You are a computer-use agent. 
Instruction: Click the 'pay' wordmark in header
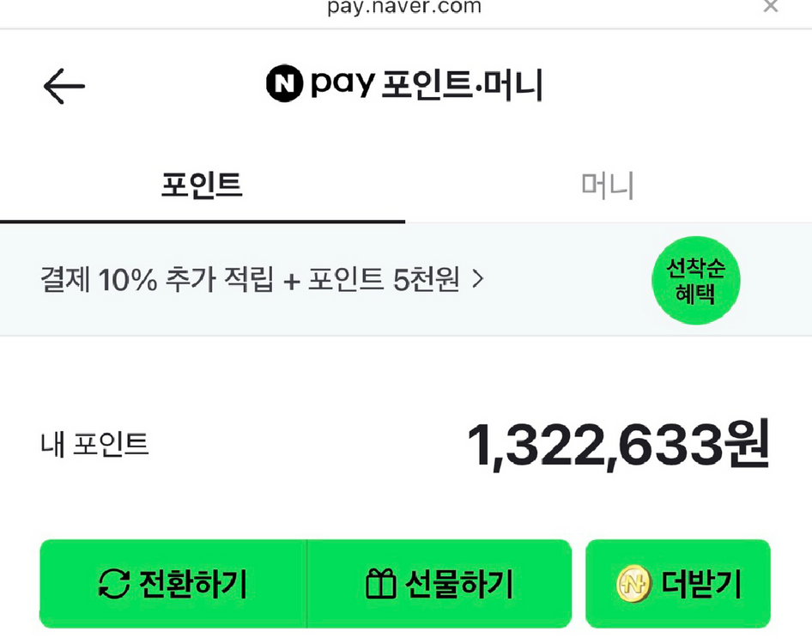[342, 85]
